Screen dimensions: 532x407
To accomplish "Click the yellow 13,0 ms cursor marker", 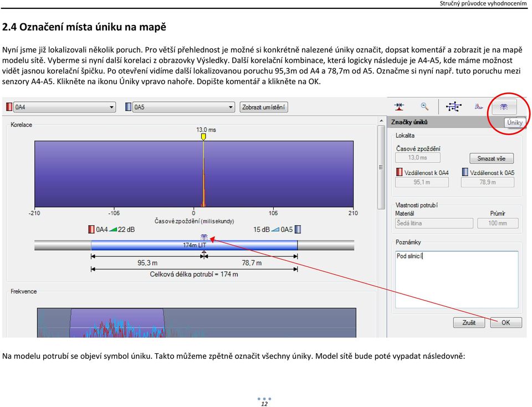I will coord(203,137).
